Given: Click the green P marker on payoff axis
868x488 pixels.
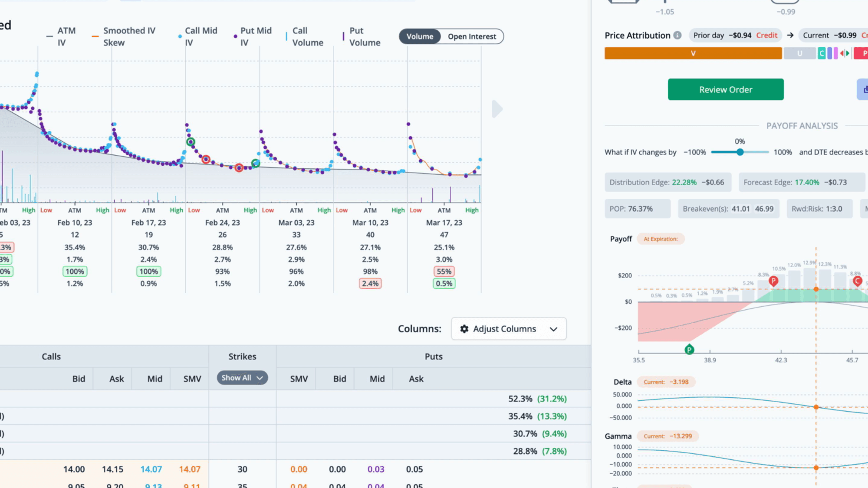Looking at the screenshot, I should [x=689, y=350].
